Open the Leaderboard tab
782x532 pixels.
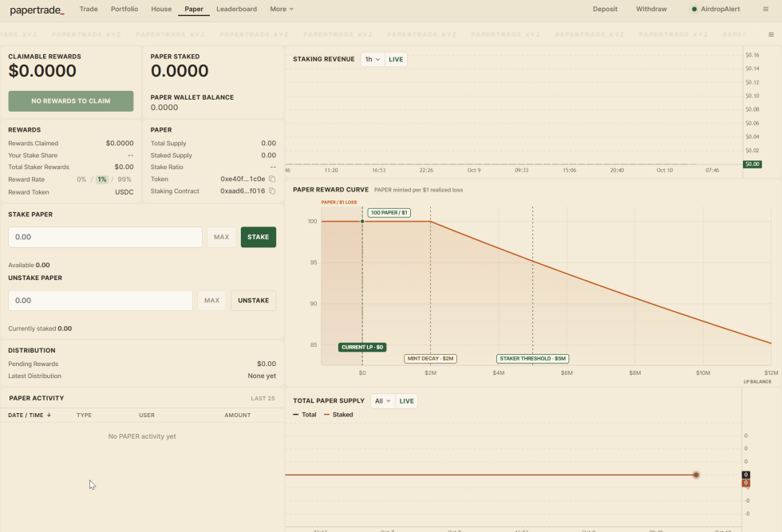click(x=236, y=9)
